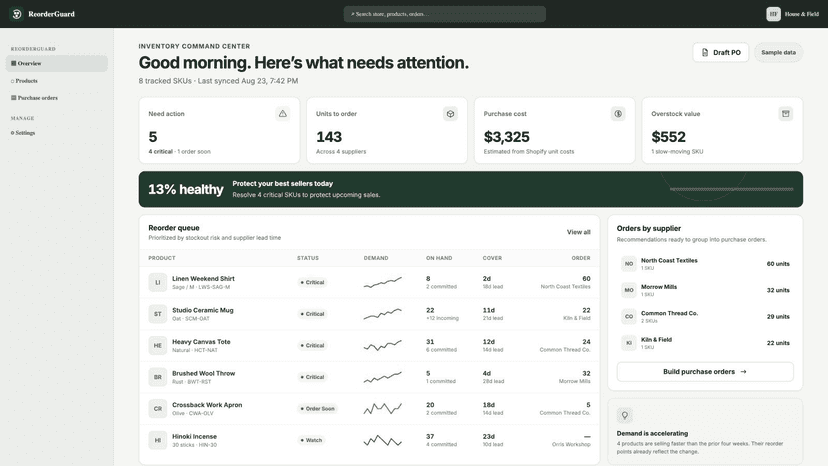Click the KI supplier badge
The height and width of the screenshot is (466, 828).
tap(629, 343)
